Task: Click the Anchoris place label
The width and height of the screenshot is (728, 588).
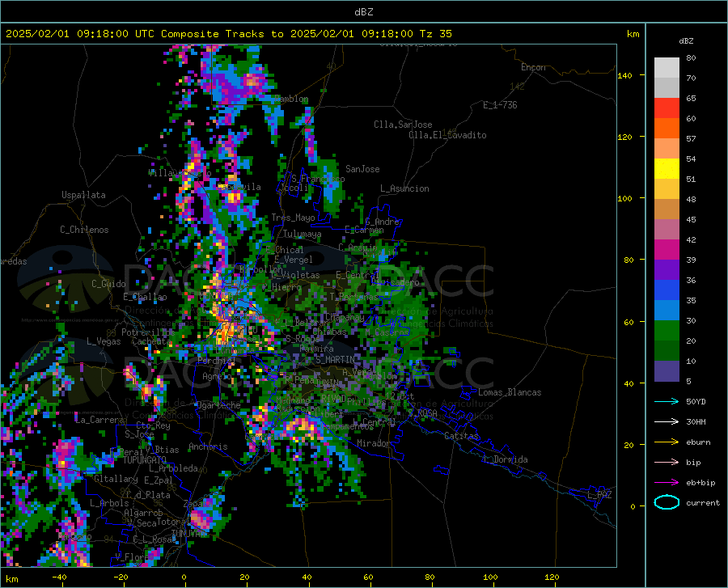Action: pos(208,446)
